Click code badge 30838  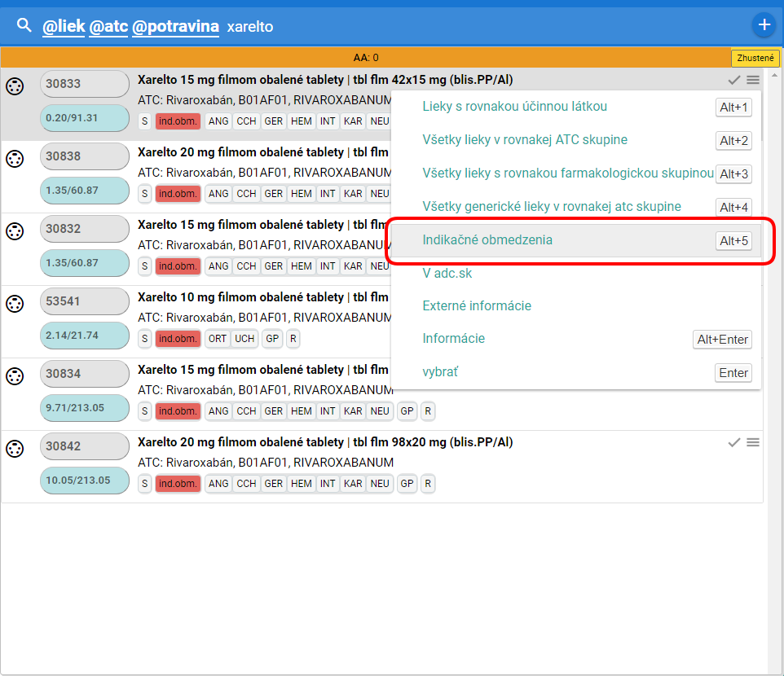pos(85,156)
